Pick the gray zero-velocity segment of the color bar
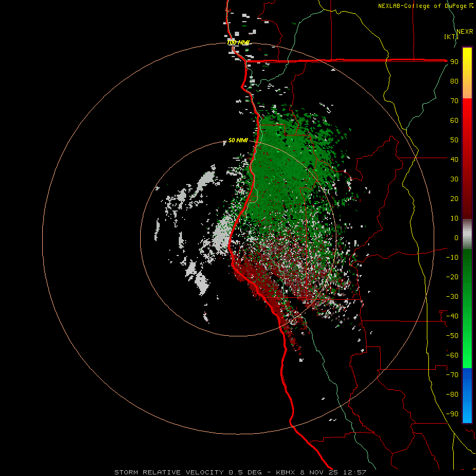 tap(467, 234)
